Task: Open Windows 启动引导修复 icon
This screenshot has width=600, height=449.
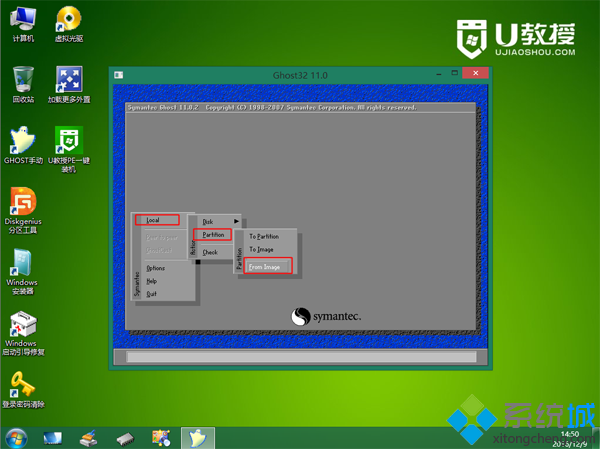Action: pos(23,333)
